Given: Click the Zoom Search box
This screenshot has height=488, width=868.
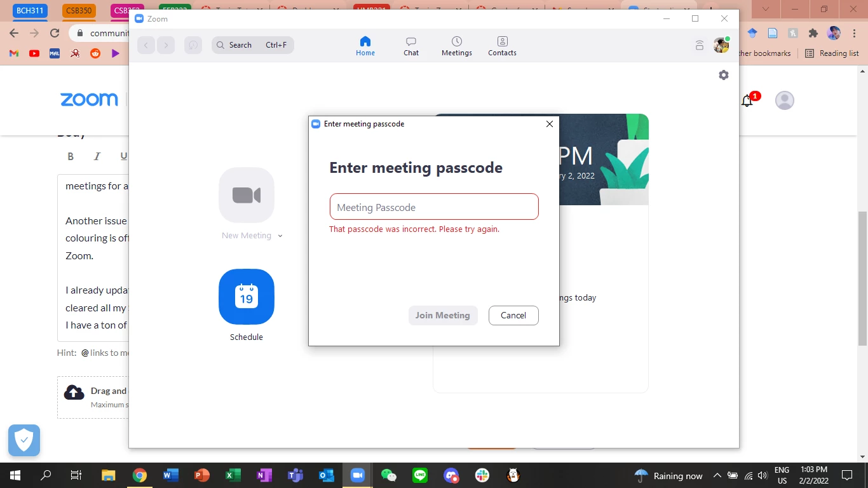Looking at the screenshot, I should pyautogui.click(x=253, y=45).
